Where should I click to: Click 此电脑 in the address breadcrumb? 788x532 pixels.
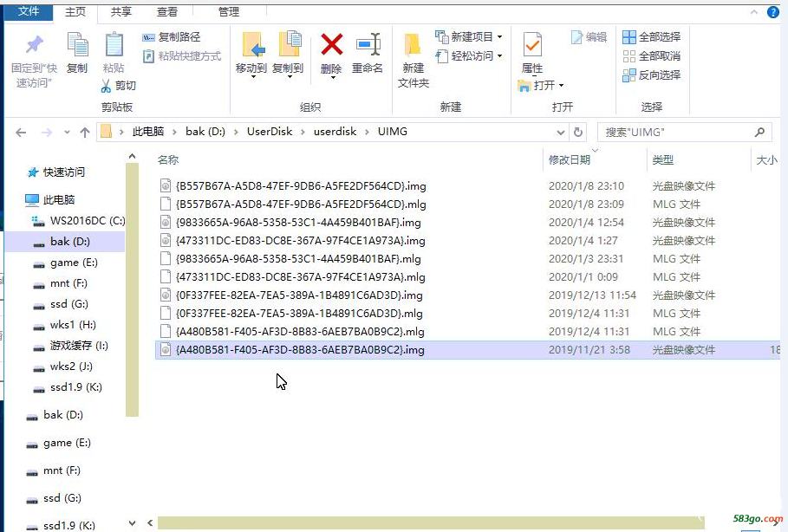(147, 132)
